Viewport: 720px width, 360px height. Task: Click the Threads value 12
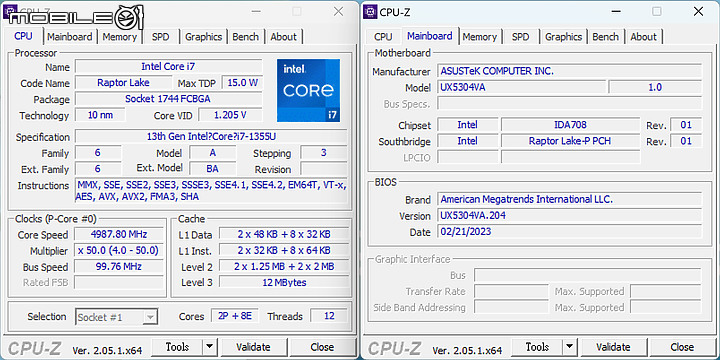point(329,316)
